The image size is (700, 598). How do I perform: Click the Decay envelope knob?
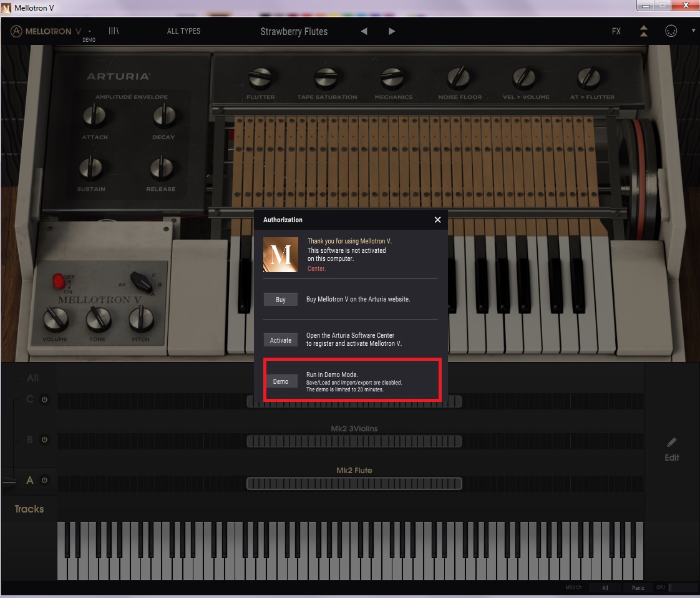[164, 115]
